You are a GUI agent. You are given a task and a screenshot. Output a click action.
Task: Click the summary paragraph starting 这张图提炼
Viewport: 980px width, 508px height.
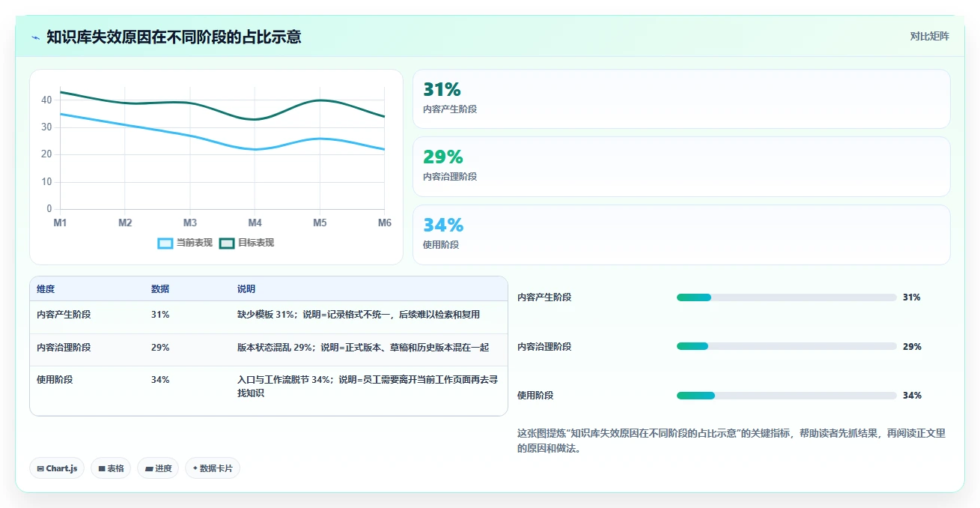732,441
